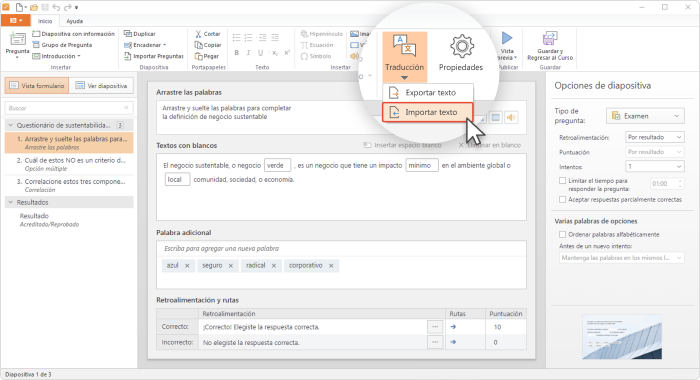Check Ordenar palabras alfabéticamente
700x380 pixels.
point(562,234)
